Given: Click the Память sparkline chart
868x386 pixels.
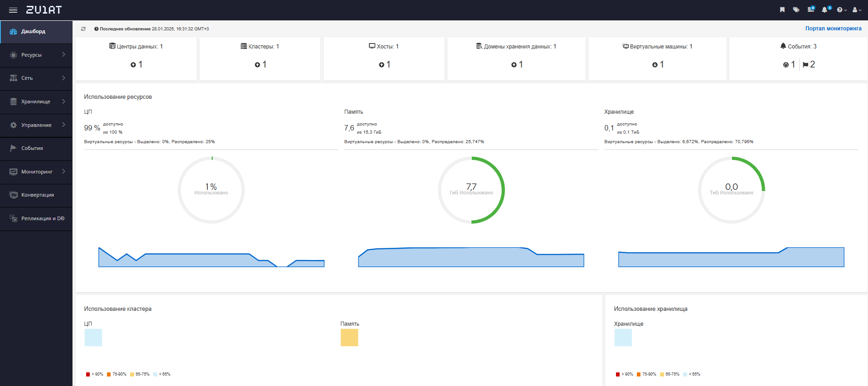Looking at the screenshot, I should (471, 257).
